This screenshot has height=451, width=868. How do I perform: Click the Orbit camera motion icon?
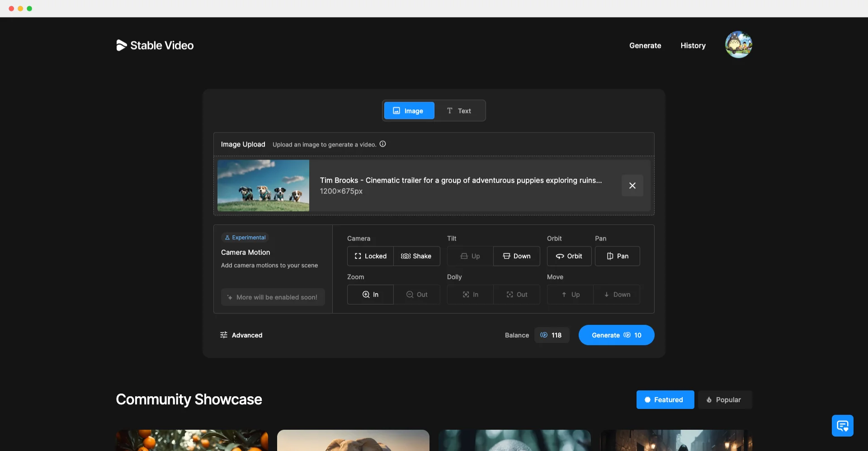559,256
